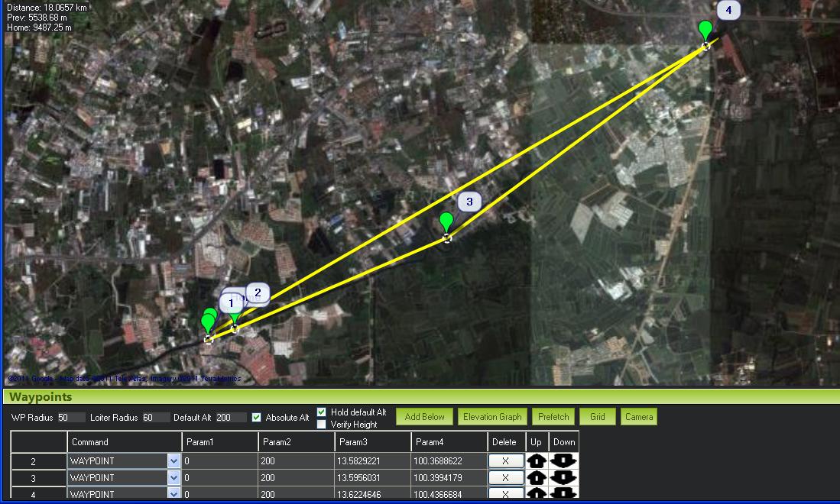Open Command dropdown for row 2
Viewport: 840px width, 504px height.
pos(173,461)
